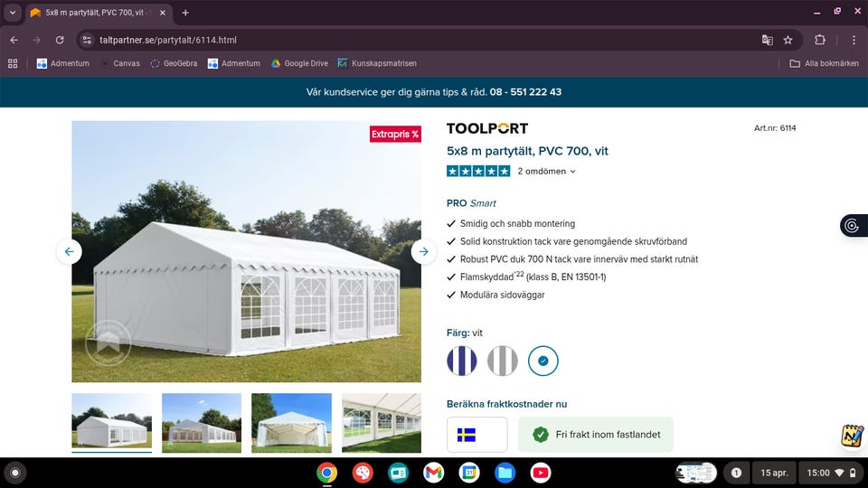Click Modulära sidoväggar text

click(x=503, y=295)
